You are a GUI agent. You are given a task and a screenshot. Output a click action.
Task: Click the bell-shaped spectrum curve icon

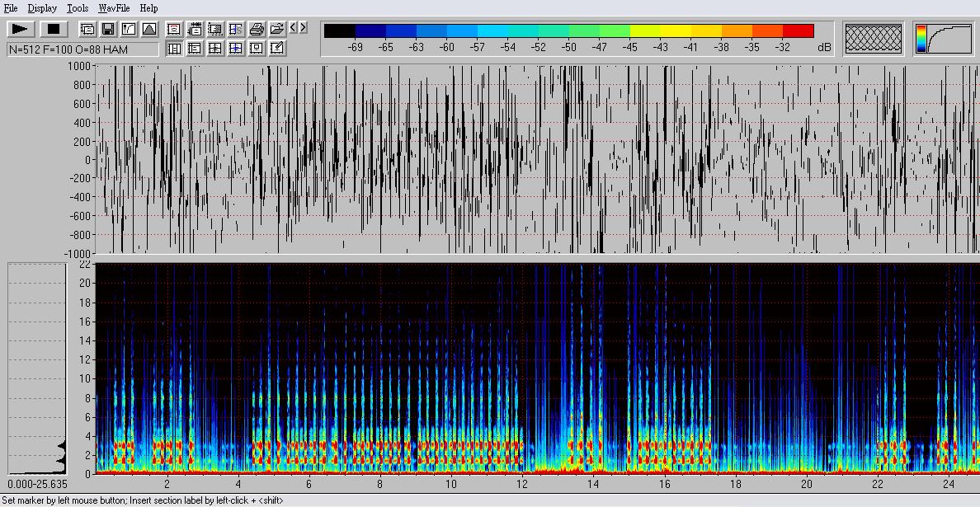click(x=149, y=29)
